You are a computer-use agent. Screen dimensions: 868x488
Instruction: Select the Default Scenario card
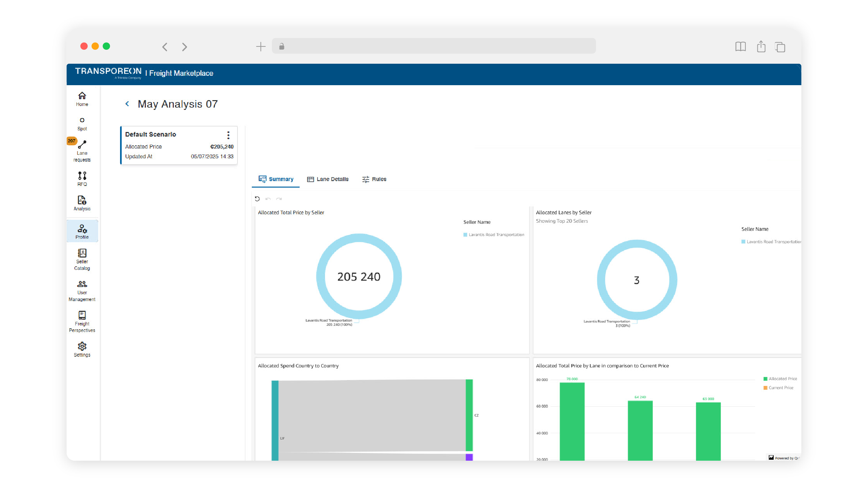click(x=179, y=146)
